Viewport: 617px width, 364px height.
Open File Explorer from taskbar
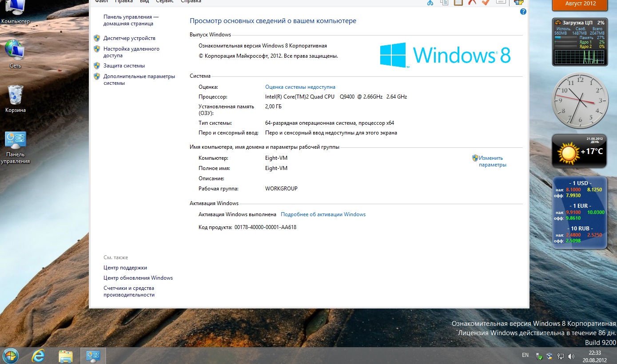66,356
